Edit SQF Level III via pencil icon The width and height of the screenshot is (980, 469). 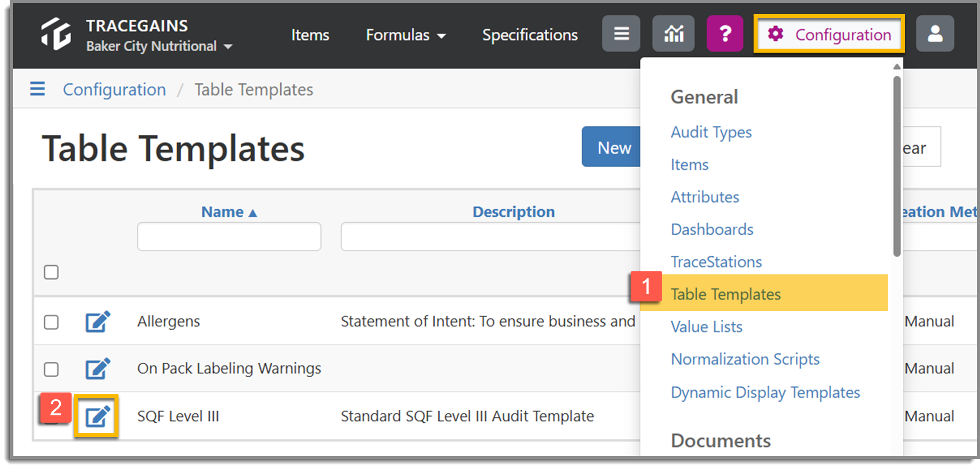click(x=97, y=416)
